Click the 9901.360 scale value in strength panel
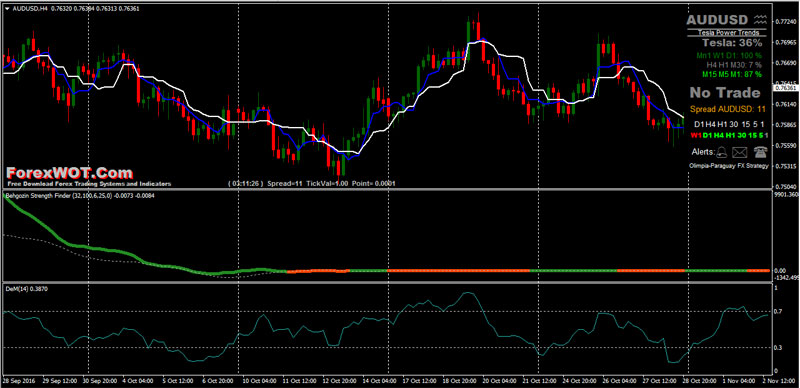 (x=786, y=195)
